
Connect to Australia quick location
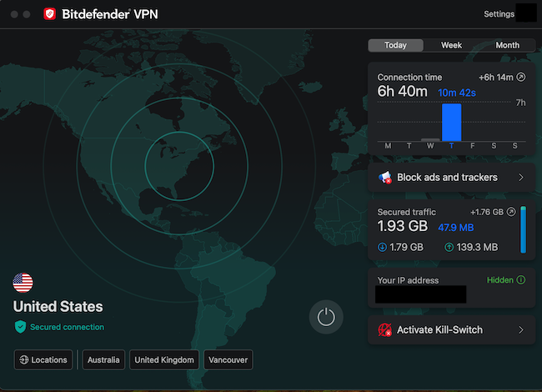coord(103,359)
